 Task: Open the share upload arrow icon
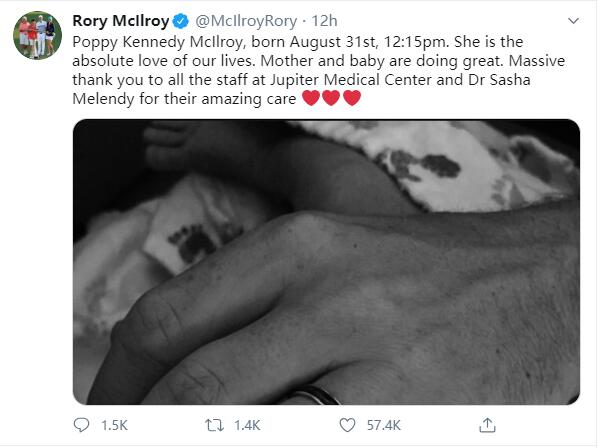(x=487, y=425)
